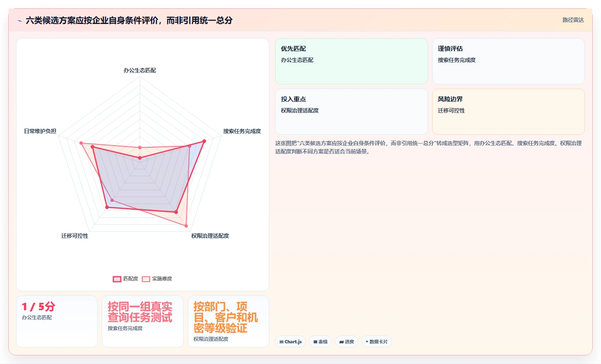This screenshot has height=364, width=601.
Task: Click the 1 / 5分 stat card
Action: tap(57, 321)
